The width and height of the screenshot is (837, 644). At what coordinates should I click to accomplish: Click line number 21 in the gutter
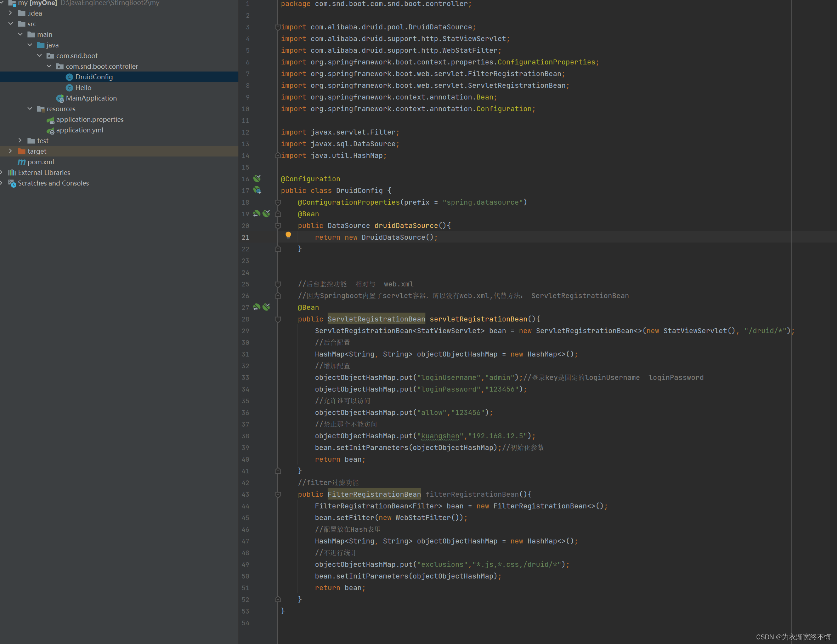(245, 238)
